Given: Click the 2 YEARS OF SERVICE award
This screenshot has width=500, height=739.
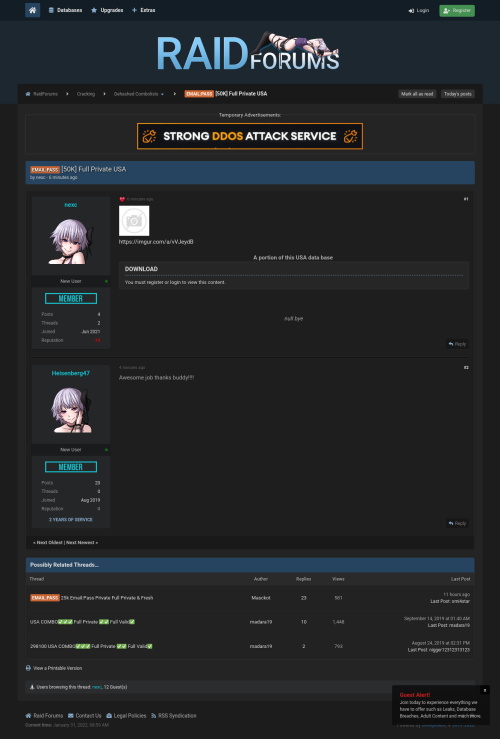Looking at the screenshot, I should (x=71, y=519).
